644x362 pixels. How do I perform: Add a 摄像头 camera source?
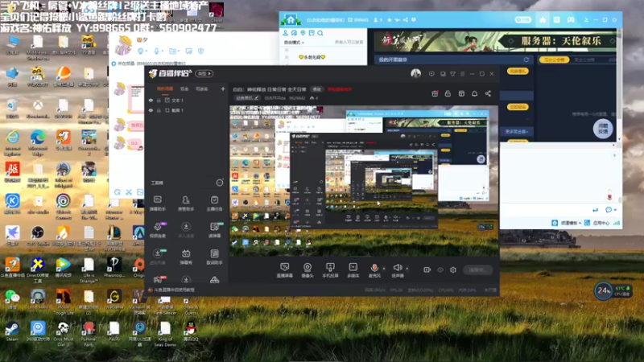coord(308,270)
